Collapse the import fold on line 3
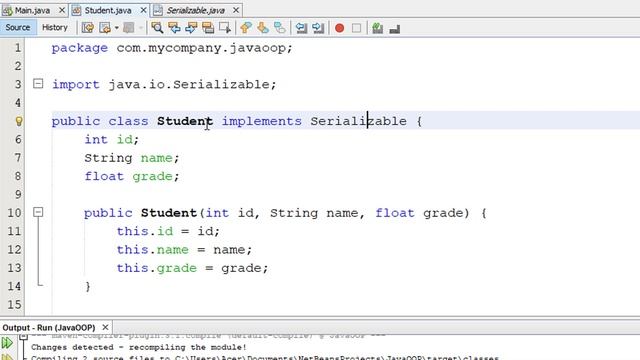This screenshot has height=360, width=640. (38, 84)
